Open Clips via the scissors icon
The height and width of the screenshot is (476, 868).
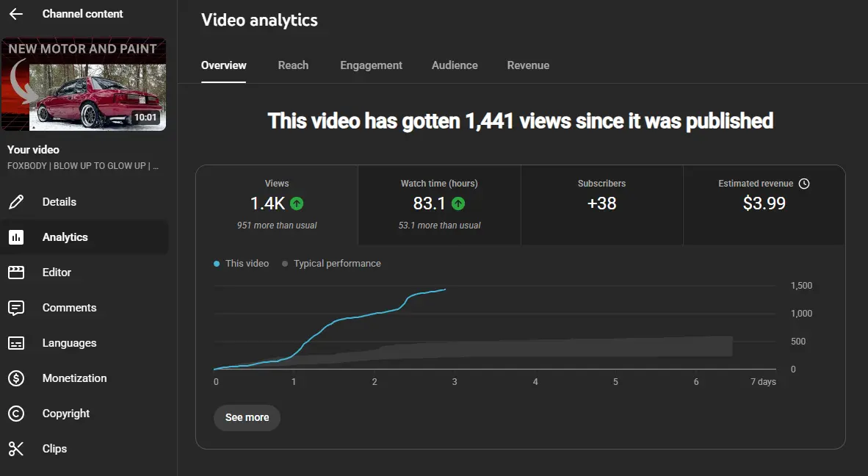click(x=16, y=449)
